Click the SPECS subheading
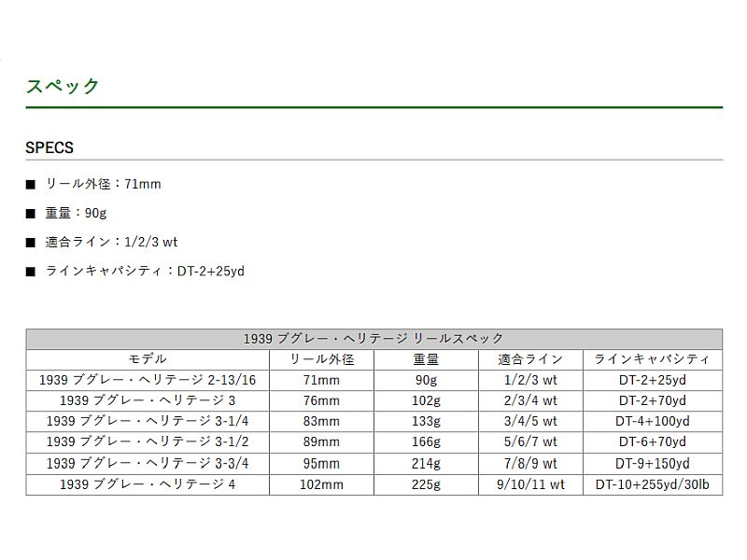Screen dimensions: 747x560 (49, 147)
